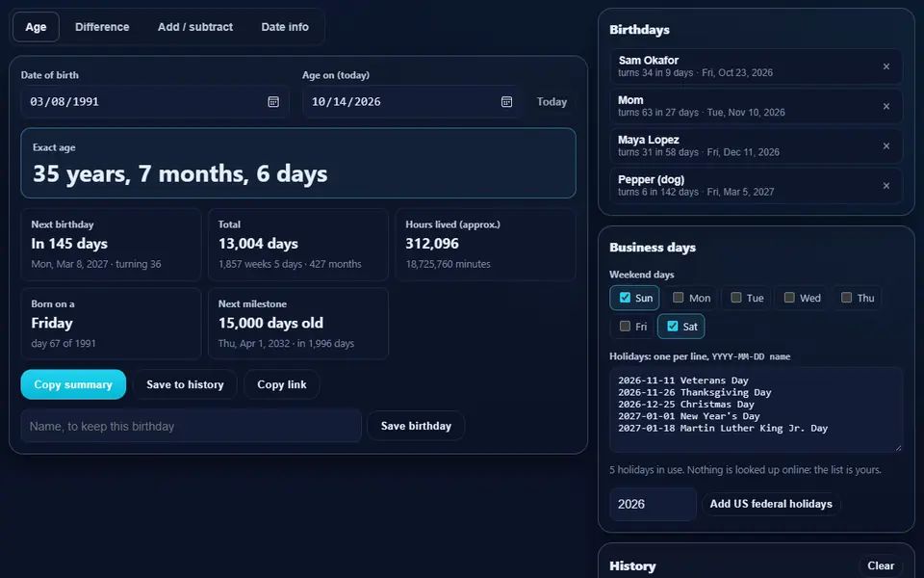Open the Date of birth calendar picker icon

[273, 101]
